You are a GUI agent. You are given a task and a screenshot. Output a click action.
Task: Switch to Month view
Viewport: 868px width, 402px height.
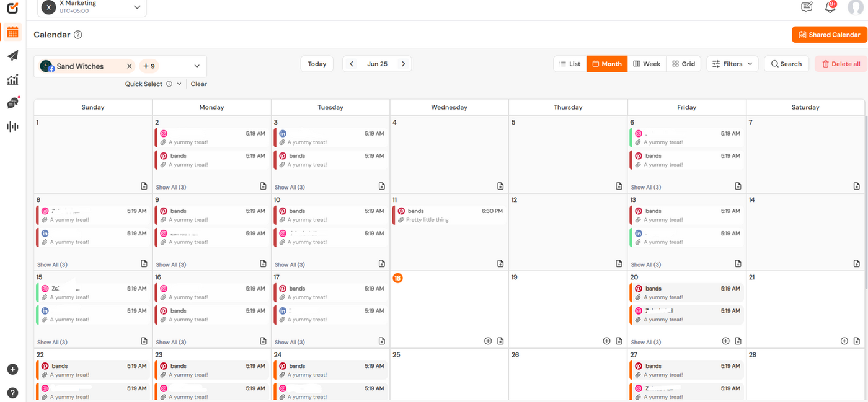(x=607, y=64)
